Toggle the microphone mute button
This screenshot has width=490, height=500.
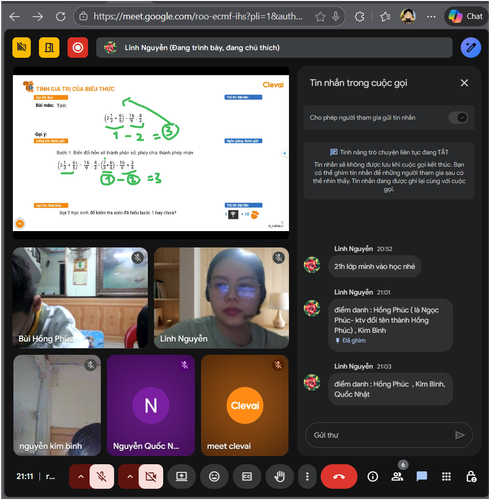102,477
